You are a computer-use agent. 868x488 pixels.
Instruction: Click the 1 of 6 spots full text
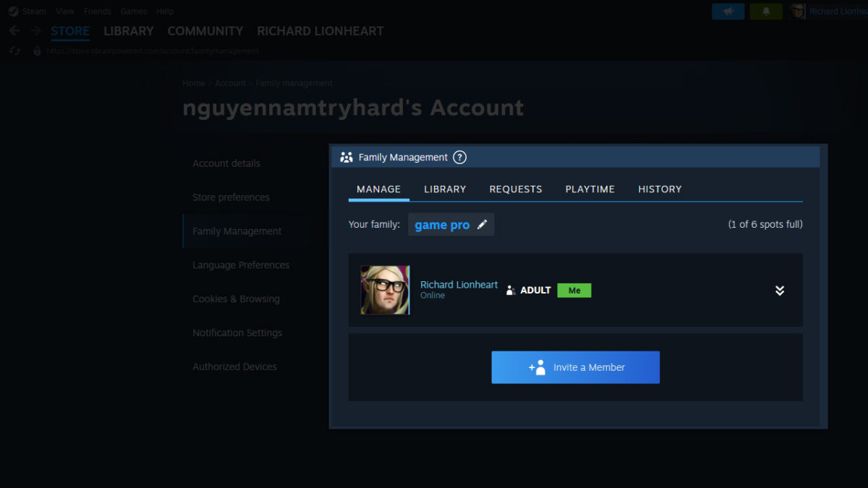point(765,225)
